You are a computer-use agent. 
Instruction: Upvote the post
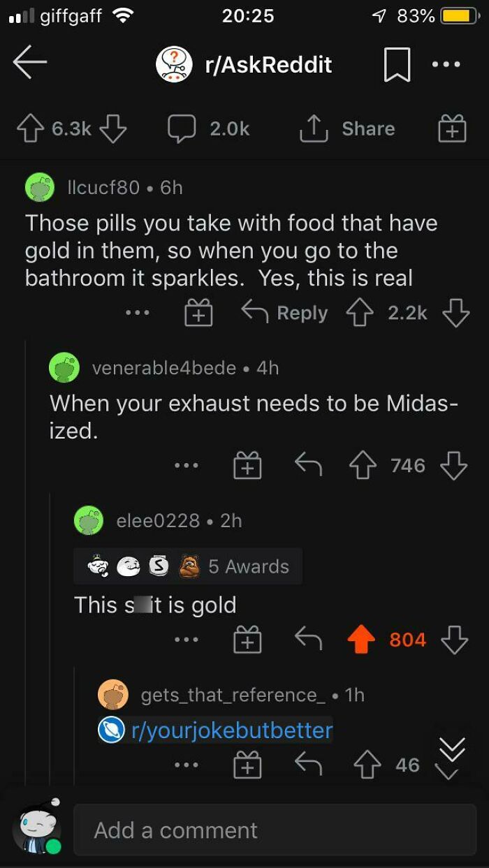tap(31, 128)
